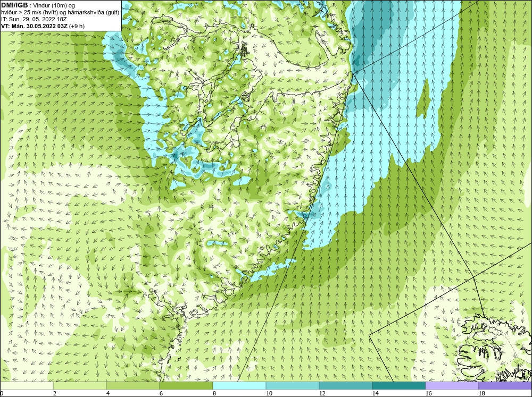The height and width of the screenshot is (397, 532).
Task: Click the scale label '10'
Action: 269,393
